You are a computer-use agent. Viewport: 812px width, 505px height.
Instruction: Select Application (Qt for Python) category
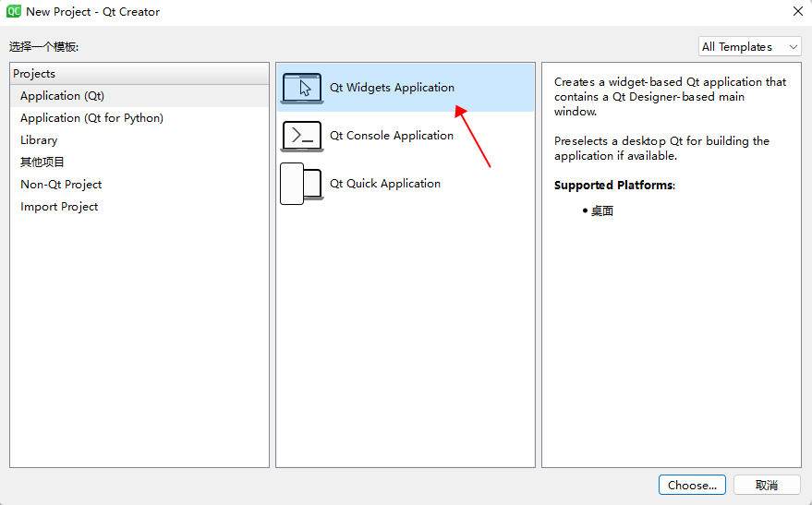point(139,118)
